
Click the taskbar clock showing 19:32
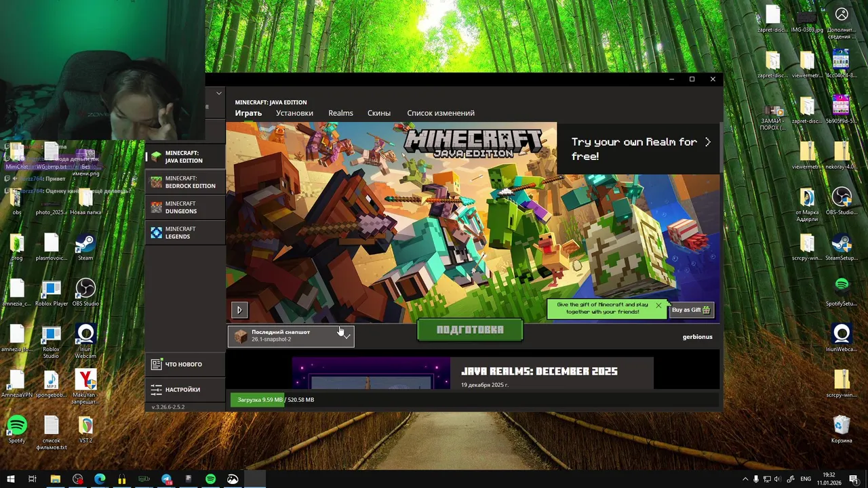(x=829, y=479)
